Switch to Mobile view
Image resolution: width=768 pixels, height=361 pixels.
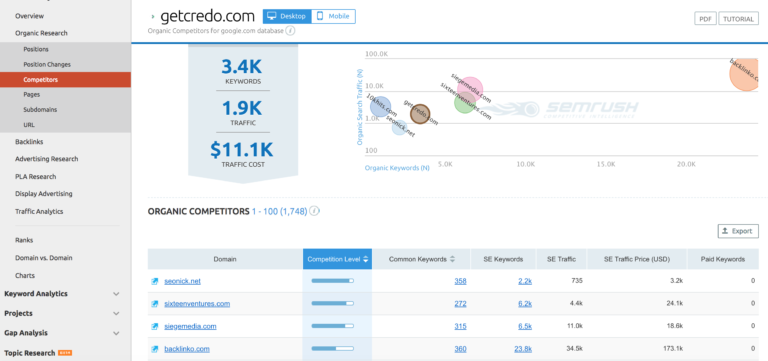click(x=334, y=16)
